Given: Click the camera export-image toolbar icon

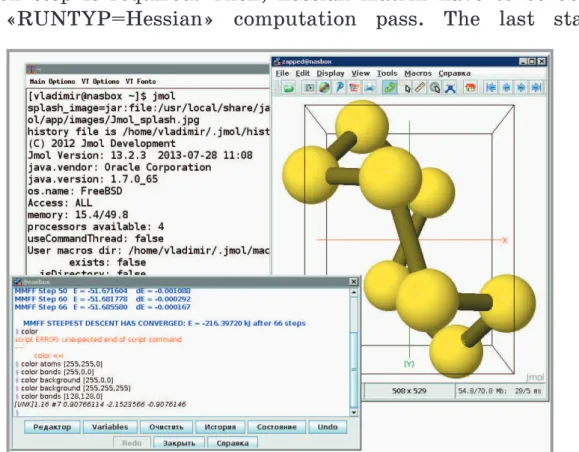Looking at the screenshot, I should click(x=309, y=88).
